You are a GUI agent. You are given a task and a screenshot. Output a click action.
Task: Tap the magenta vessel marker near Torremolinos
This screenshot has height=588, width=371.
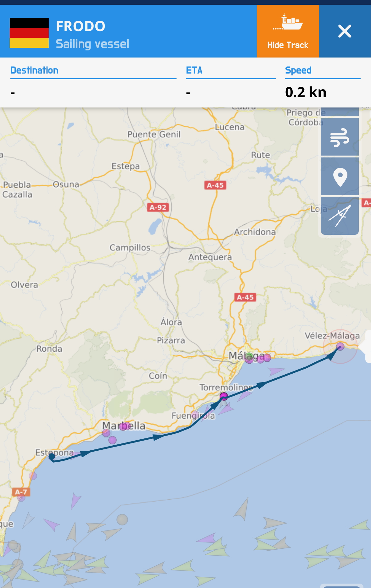coord(224,396)
